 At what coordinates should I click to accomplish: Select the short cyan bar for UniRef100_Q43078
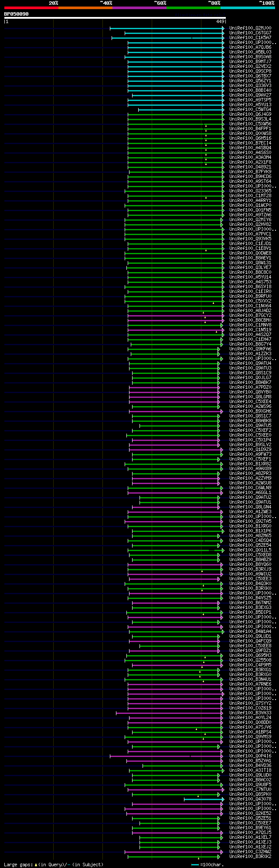point(204,799)
